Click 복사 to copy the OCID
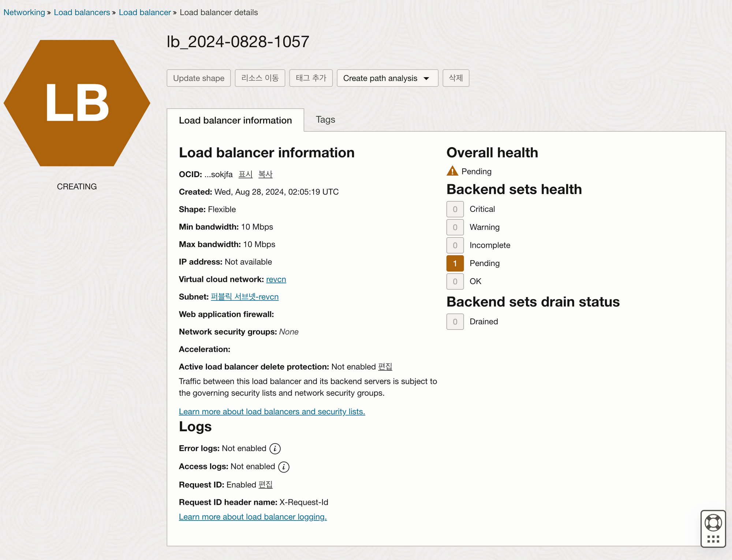 (265, 174)
